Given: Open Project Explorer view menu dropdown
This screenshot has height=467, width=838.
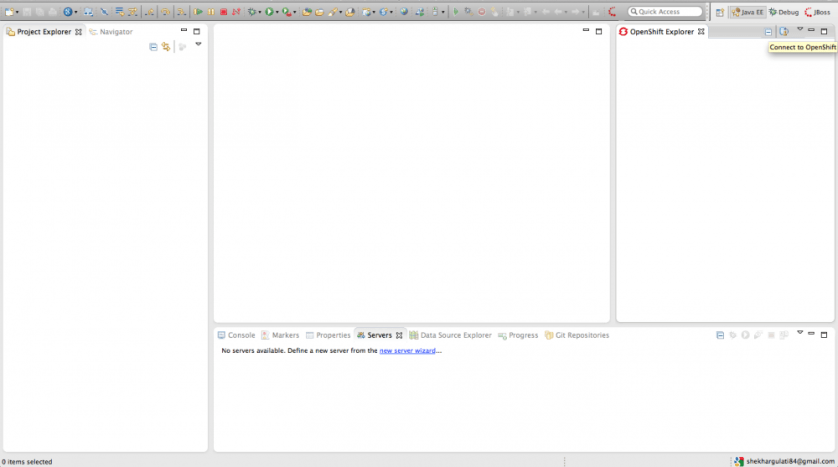Looking at the screenshot, I should pyautogui.click(x=198, y=44).
